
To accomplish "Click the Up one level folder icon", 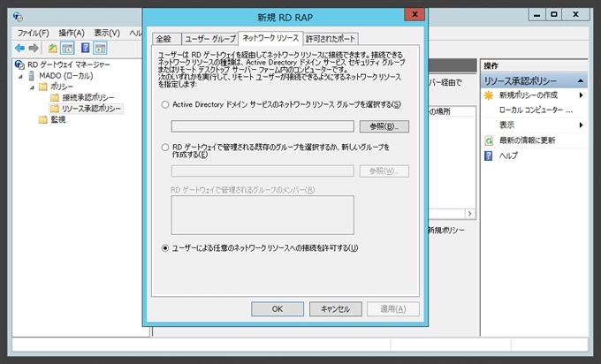I will pos(52,49).
